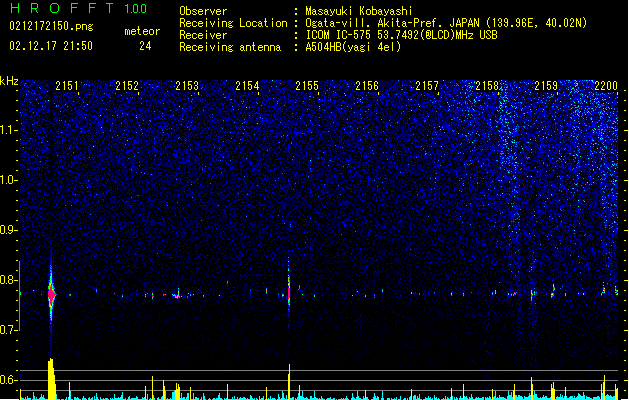629x400 pixels.
Task: Click the antenna value A504HB(yagi 4el)
Action: click(353, 47)
